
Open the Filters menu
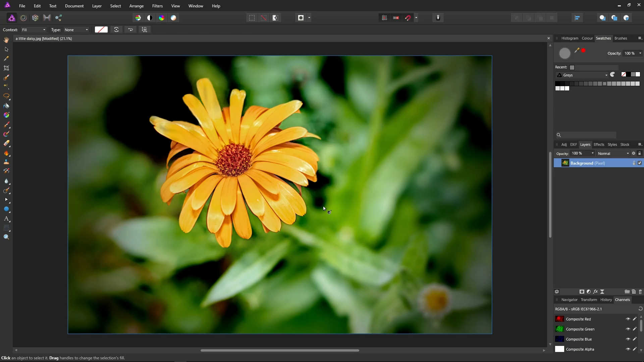click(x=157, y=6)
